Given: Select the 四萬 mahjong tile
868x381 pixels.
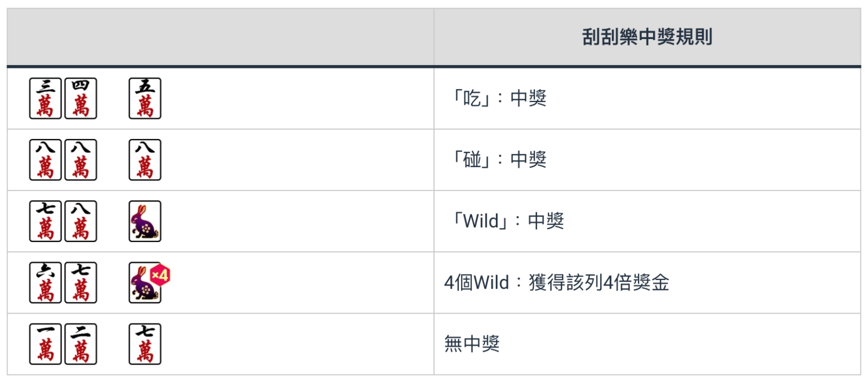Looking at the screenshot, I should 80,98.
